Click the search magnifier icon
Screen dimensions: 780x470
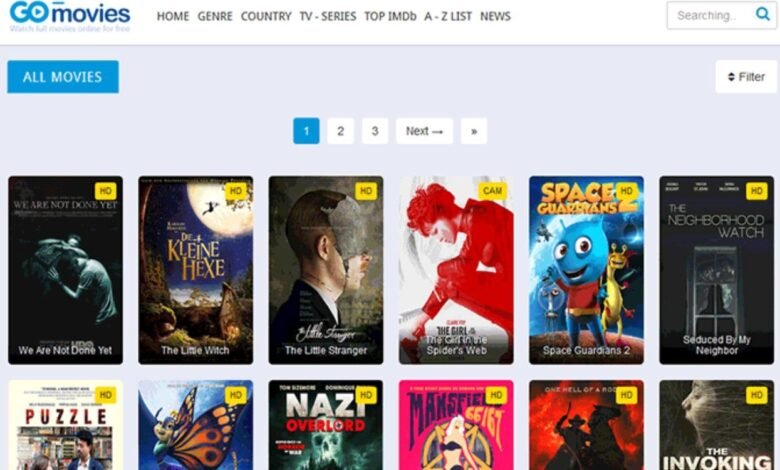coord(762,14)
